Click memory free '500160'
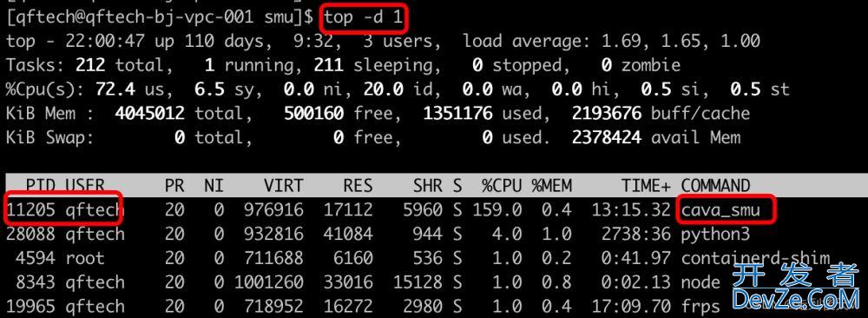868x318 pixels. click(313, 114)
